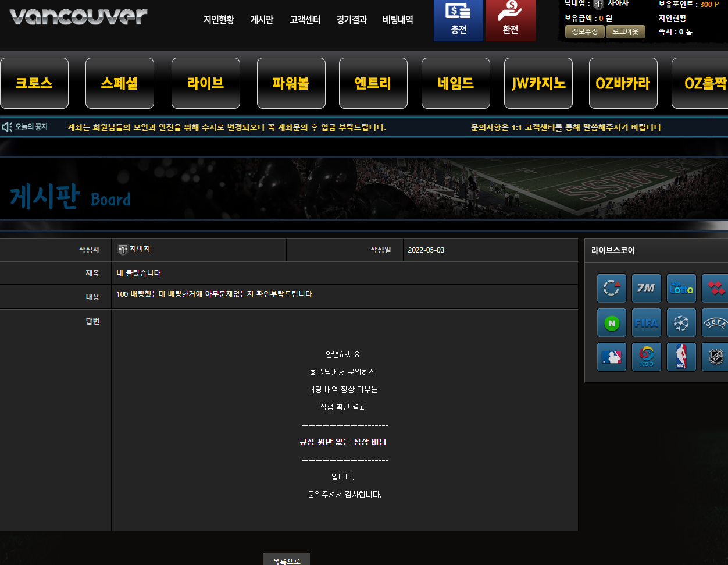
Task: Click the 로그아웃 button
Action: (626, 31)
